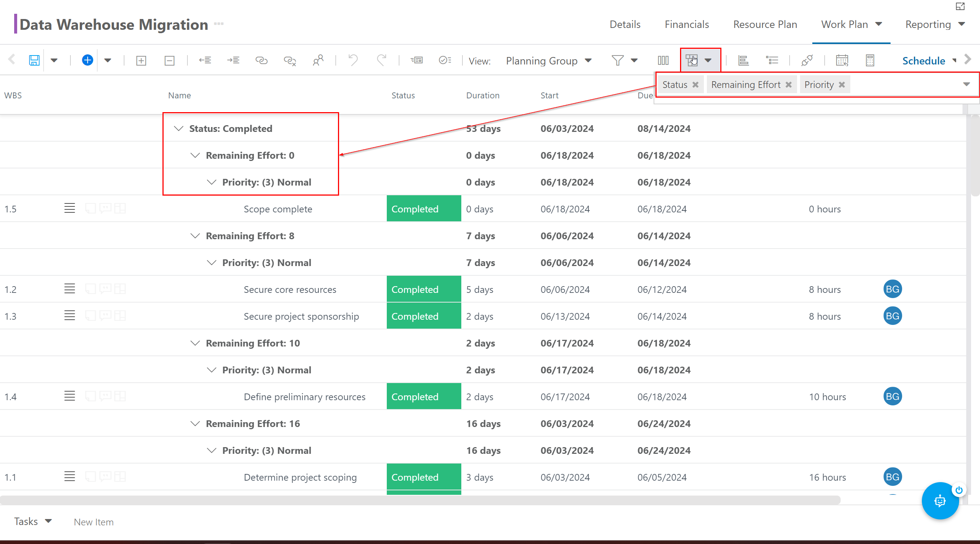Click New Item button at bottom
Image resolution: width=980 pixels, height=544 pixels.
pos(93,521)
